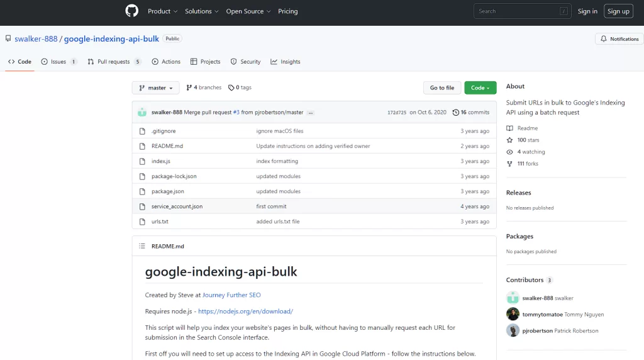The image size is (644, 360).
Task: Click the file icon next to package.json
Action: [x=142, y=191]
